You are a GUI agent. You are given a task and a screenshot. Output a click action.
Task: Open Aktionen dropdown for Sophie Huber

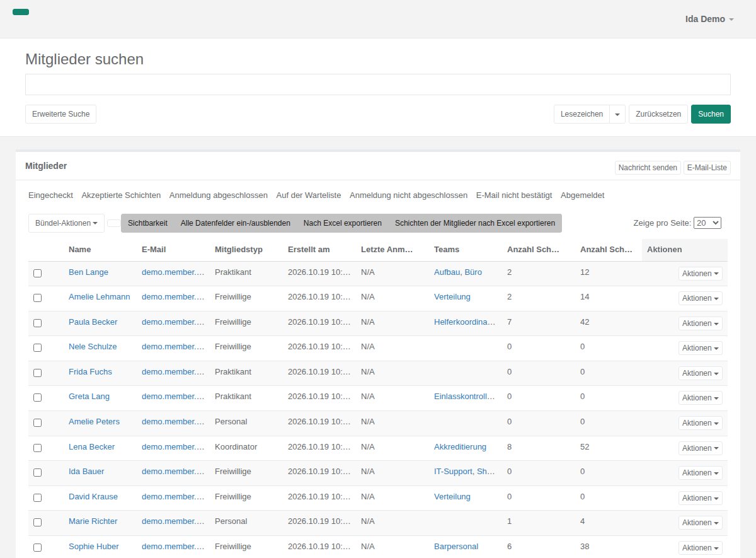[701, 548]
